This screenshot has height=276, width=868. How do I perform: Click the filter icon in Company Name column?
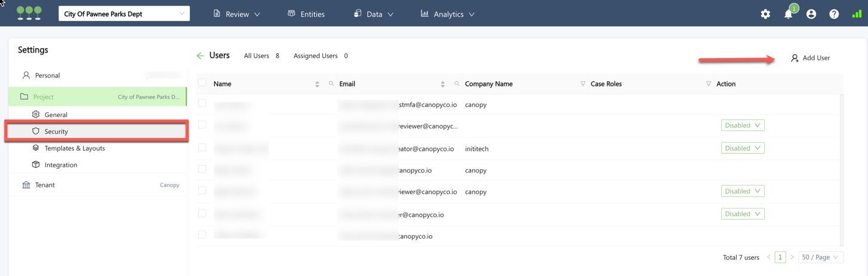583,84
